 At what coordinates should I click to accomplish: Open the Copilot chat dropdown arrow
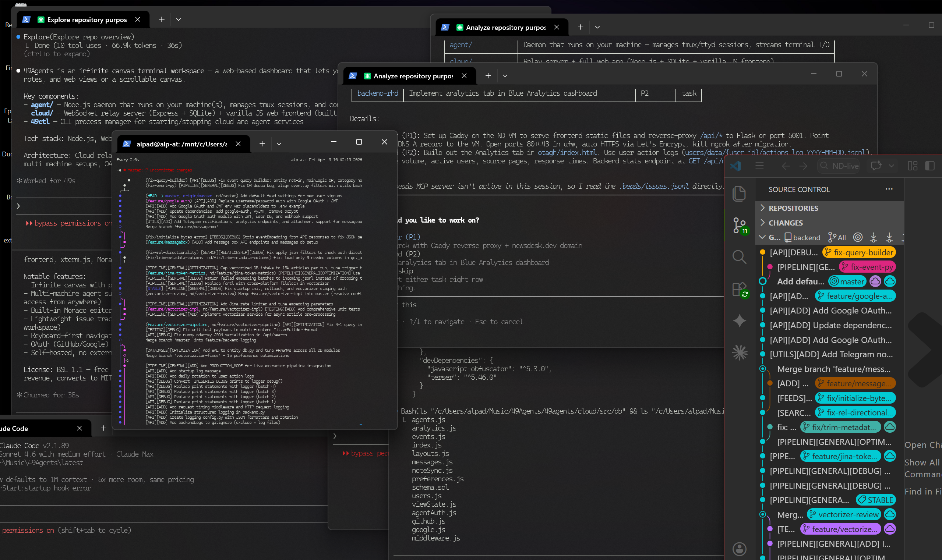(892, 166)
